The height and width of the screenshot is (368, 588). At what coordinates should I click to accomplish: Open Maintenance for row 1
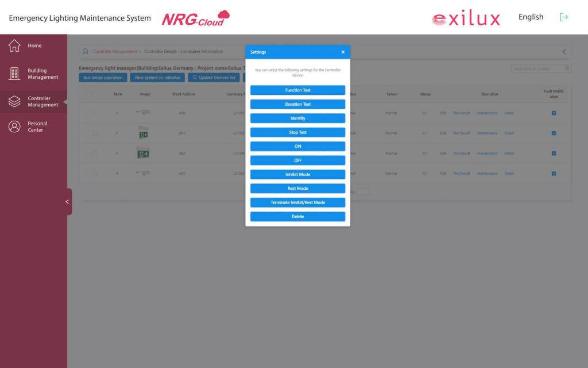pos(487,113)
